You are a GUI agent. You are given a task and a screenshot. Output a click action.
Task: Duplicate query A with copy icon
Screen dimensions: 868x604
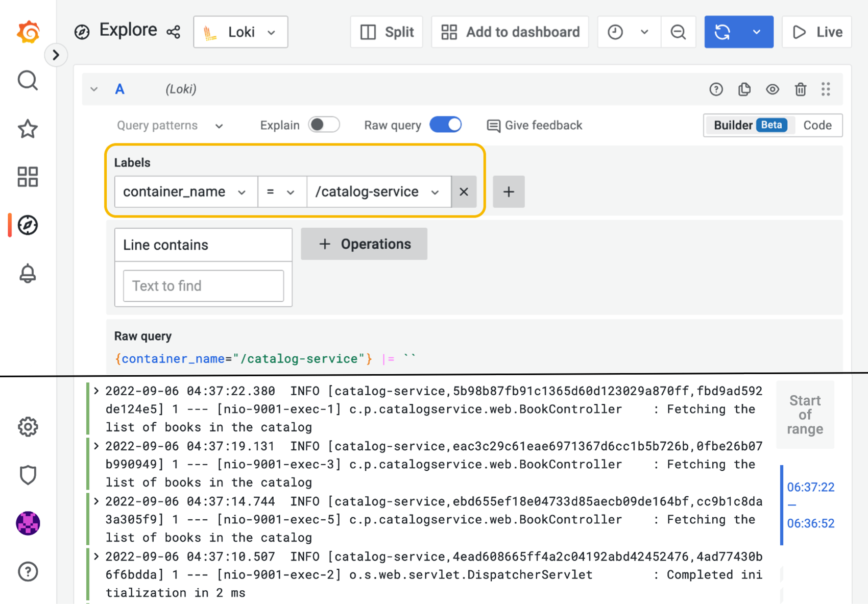click(x=744, y=89)
